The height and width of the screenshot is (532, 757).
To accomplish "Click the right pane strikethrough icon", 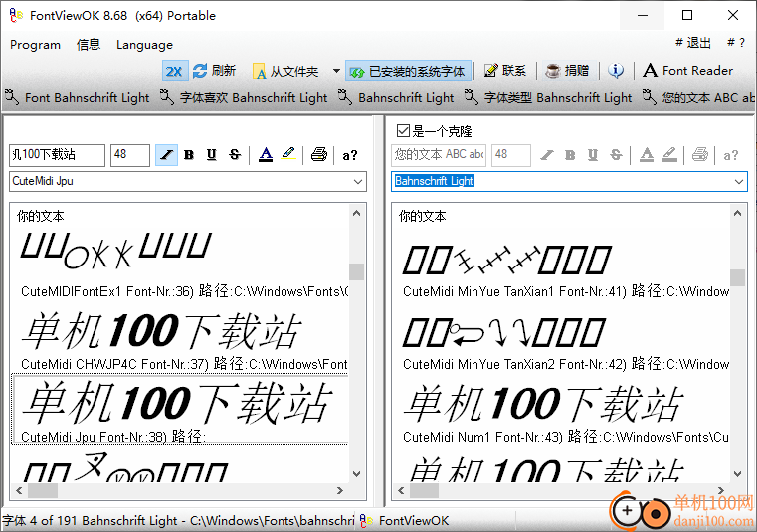I will [616, 155].
